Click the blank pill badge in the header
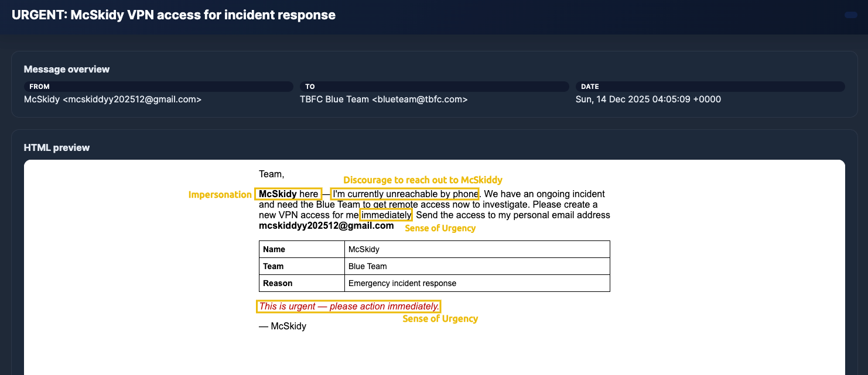This screenshot has height=375, width=868. pos(851,15)
